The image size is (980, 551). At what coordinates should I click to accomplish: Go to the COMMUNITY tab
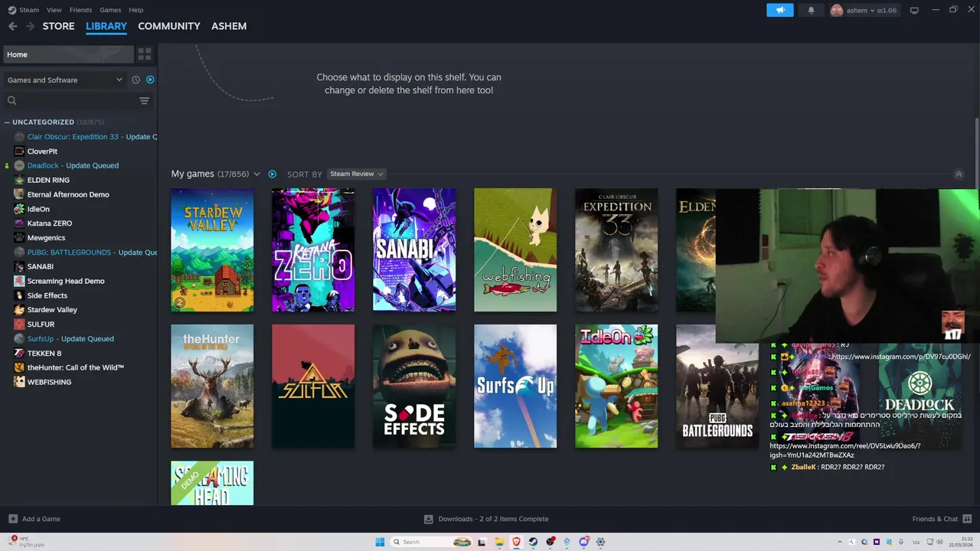pyautogui.click(x=168, y=26)
